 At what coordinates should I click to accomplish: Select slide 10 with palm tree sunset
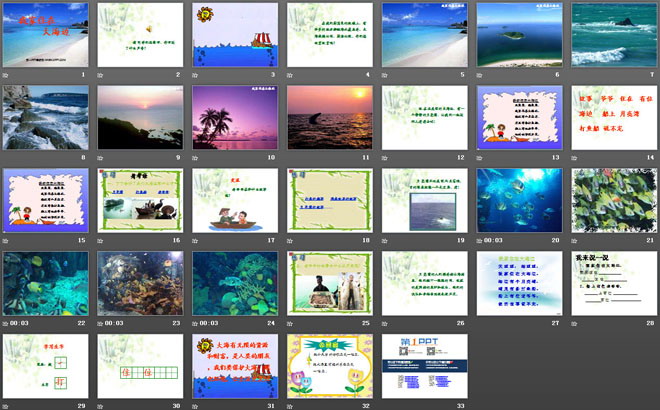235,117
